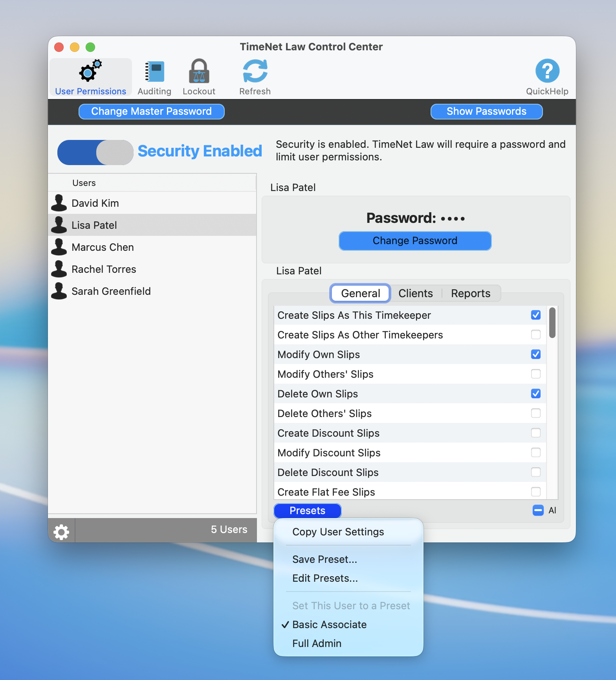The height and width of the screenshot is (680, 616).
Task: Click Marcus Chen's user avatar icon
Action: [59, 247]
